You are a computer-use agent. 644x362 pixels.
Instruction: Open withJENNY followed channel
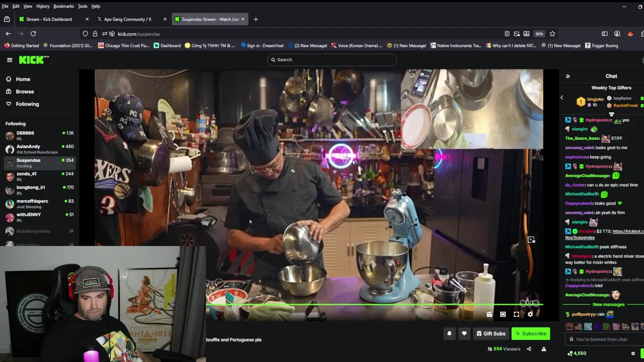click(39, 217)
